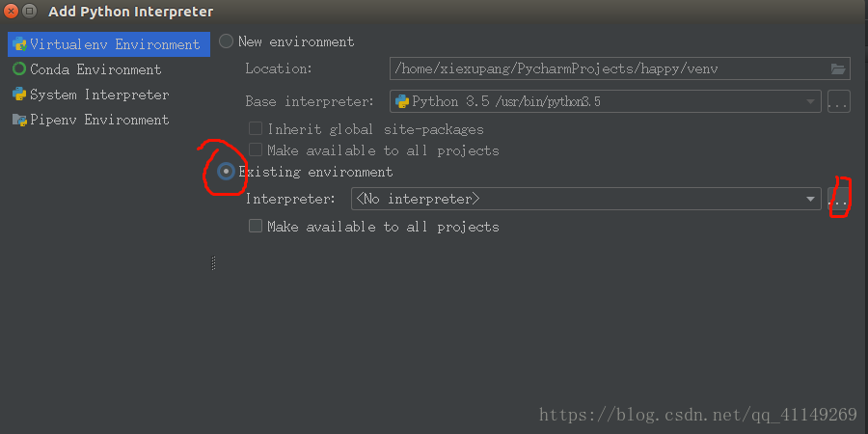Select the New environment radio button
Image resolution: width=868 pixels, height=434 pixels.
(227, 41)
